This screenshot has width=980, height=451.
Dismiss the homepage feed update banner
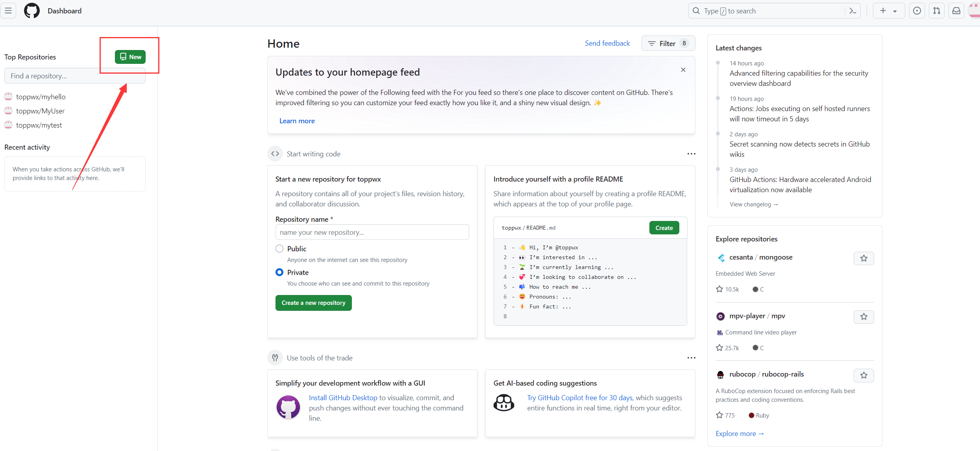pos(683,70)
